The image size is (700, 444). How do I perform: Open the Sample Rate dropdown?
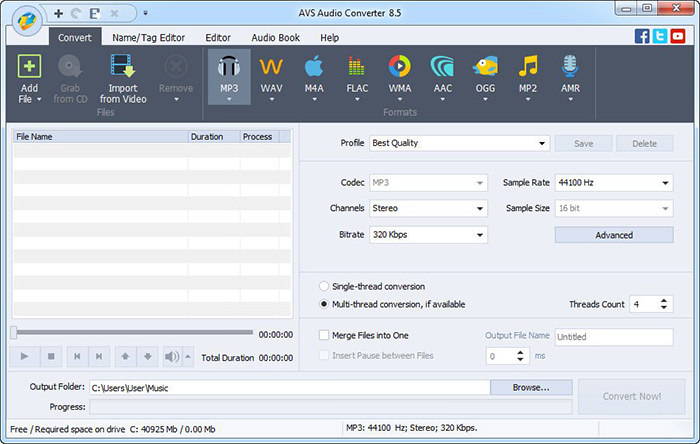(665, 183)
